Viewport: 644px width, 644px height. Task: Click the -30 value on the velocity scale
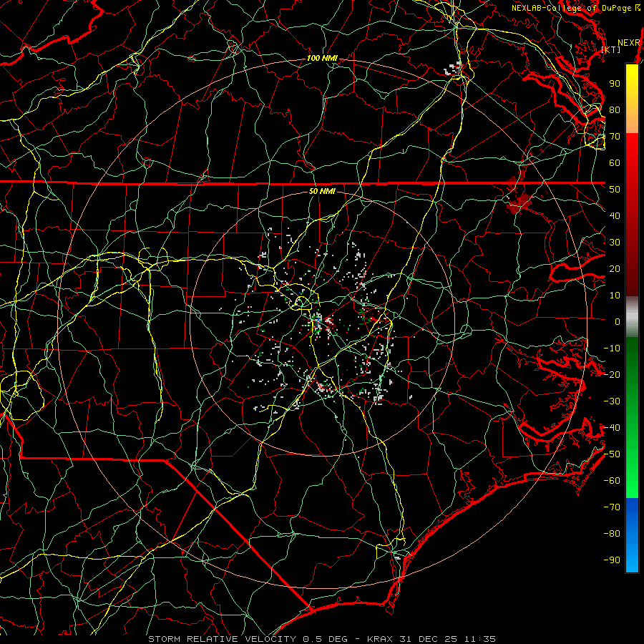point(612,401)
